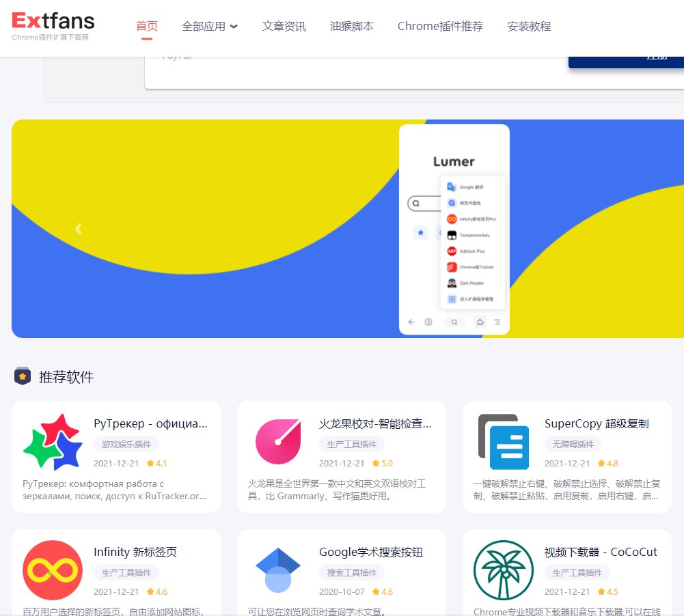Image resolution: width=684 pixels, height=616 pixels.
Task: Click the 搜索工具插件 tag on Google学术
Action: click(x=352, y=572)
